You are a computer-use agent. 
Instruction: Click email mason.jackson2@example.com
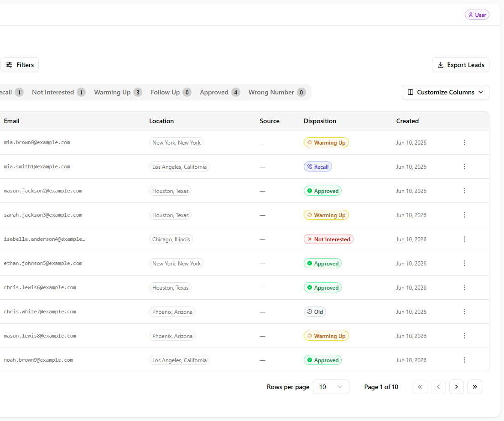(x=43, y=191)
